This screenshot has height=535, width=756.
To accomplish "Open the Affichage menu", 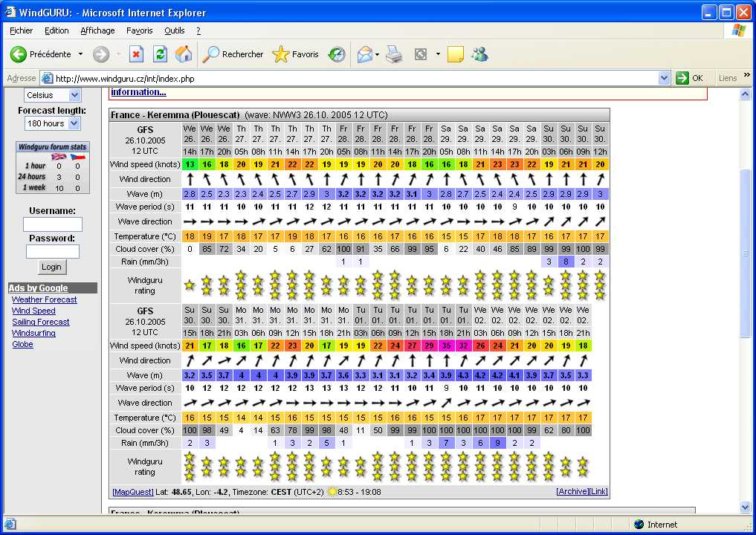I will 97,30.
